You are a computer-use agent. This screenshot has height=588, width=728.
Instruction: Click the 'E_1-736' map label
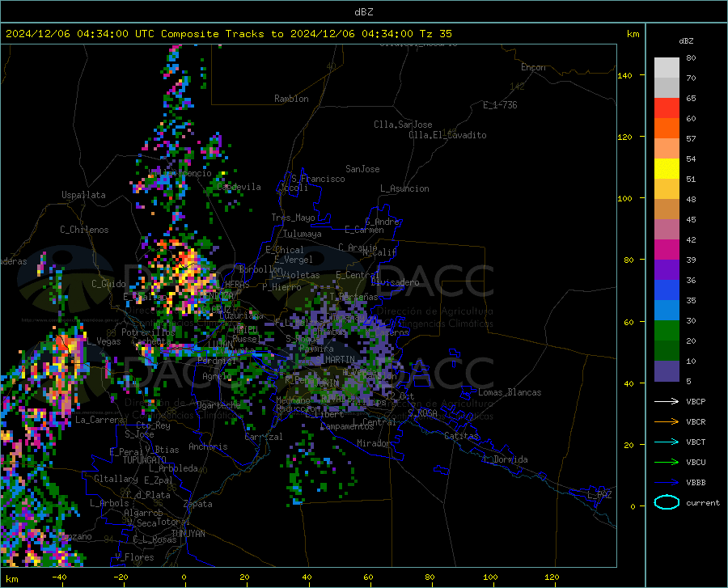[x=500, y=105]
